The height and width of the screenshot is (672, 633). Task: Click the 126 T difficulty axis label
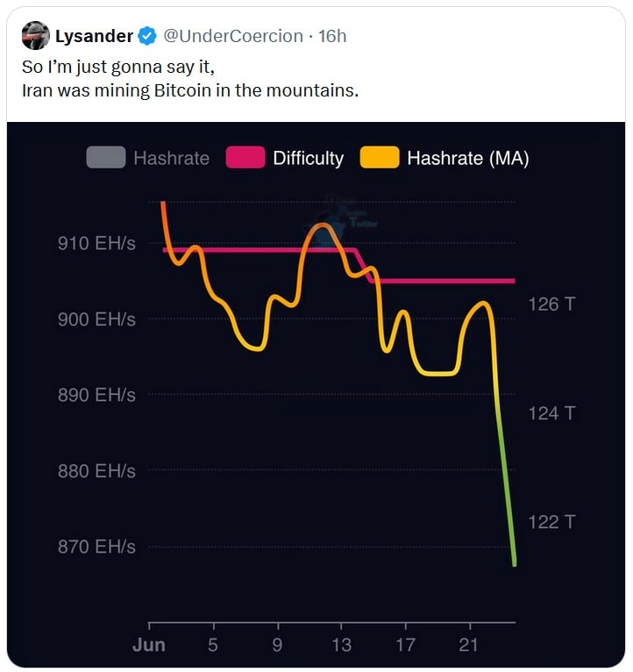(x=551, y=304)
